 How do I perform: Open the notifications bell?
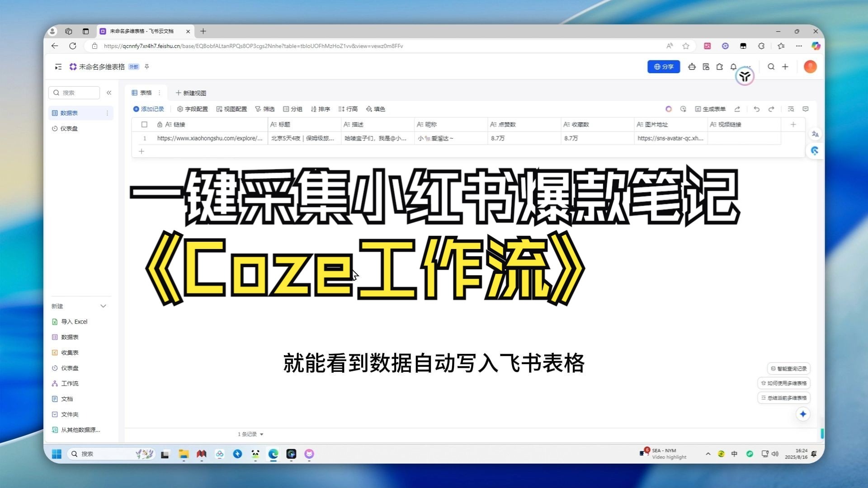click(x=733, y=67)
